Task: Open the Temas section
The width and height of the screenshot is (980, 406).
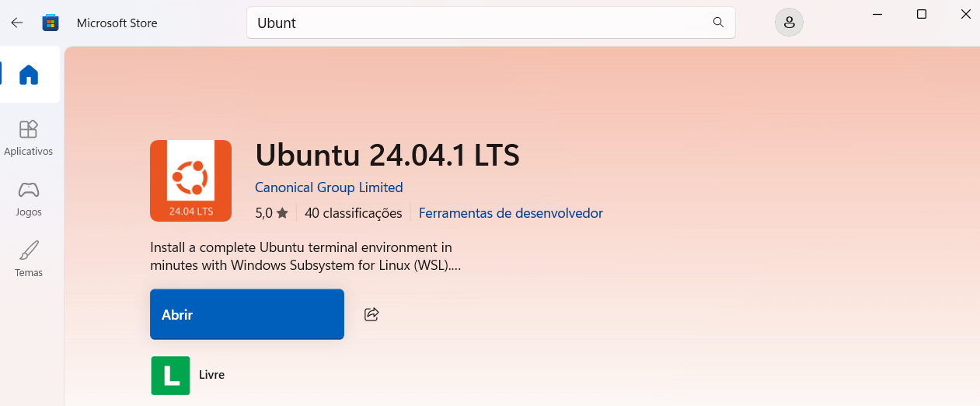Action: click(29, 259)
